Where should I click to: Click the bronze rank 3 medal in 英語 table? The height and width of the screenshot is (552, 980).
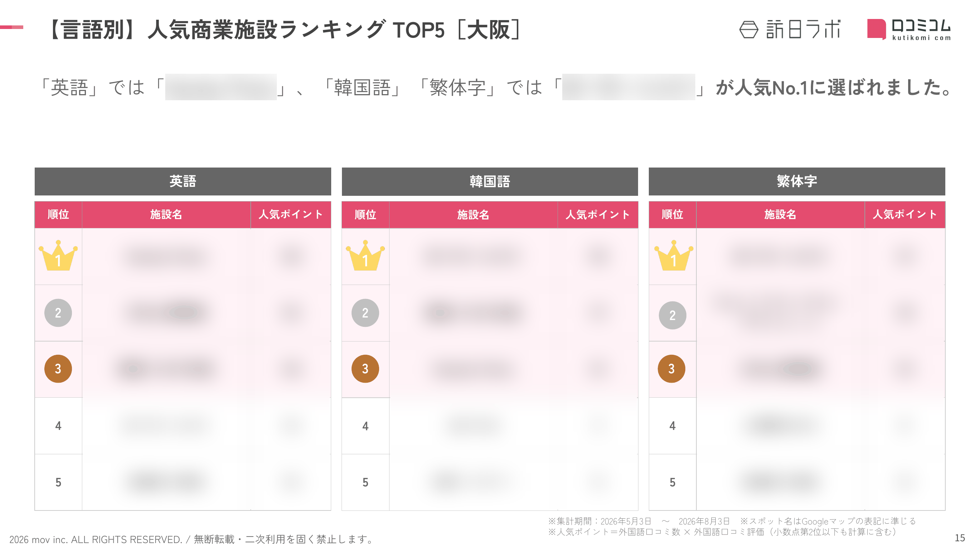[x=58, y=369]
